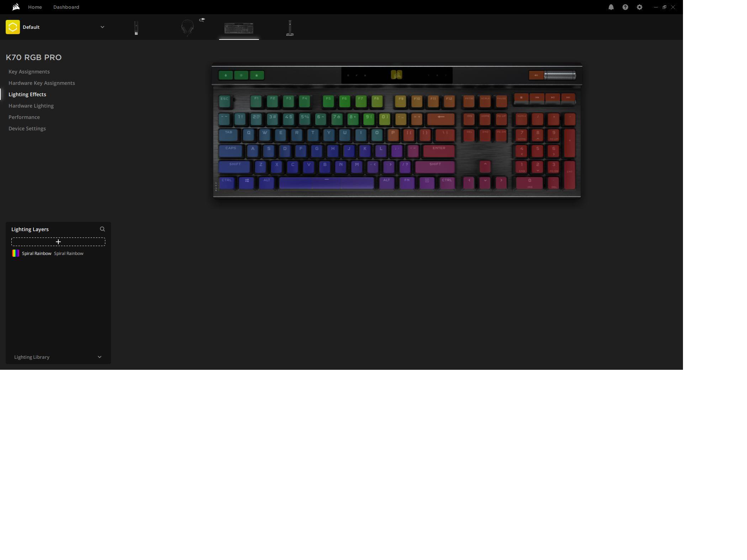Select the USB dongle device icon

(x=136, y=28)
